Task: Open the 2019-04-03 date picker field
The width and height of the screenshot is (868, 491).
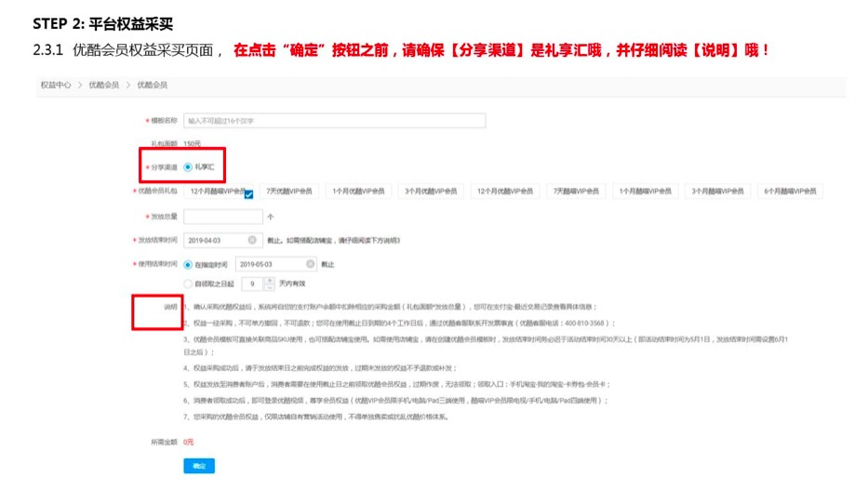Action: coord(223,240)
